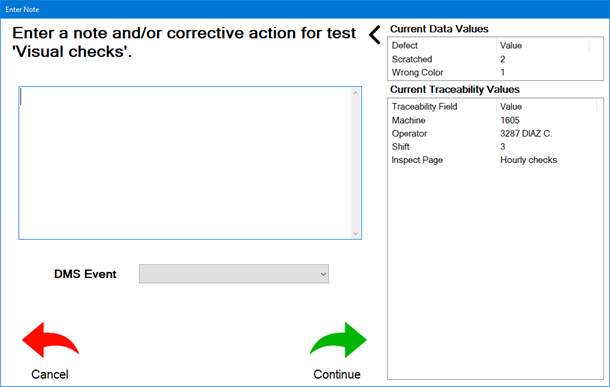The width and height of the screenshot is (610, 387).
Task: Click the green Continue arrow icon
Action: click(x=338, y=340)
